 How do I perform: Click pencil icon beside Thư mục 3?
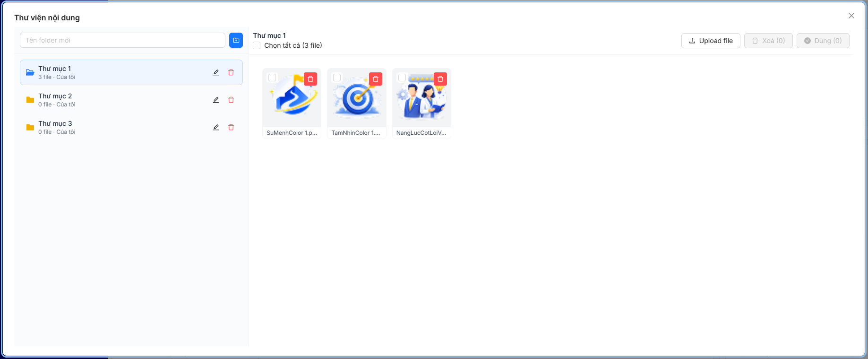pos(216,127)
